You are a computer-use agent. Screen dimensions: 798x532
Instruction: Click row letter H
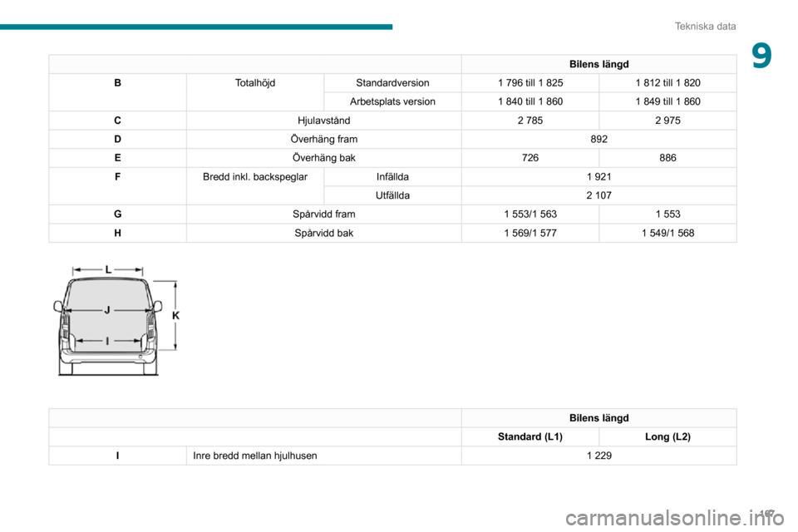(117, 233)
